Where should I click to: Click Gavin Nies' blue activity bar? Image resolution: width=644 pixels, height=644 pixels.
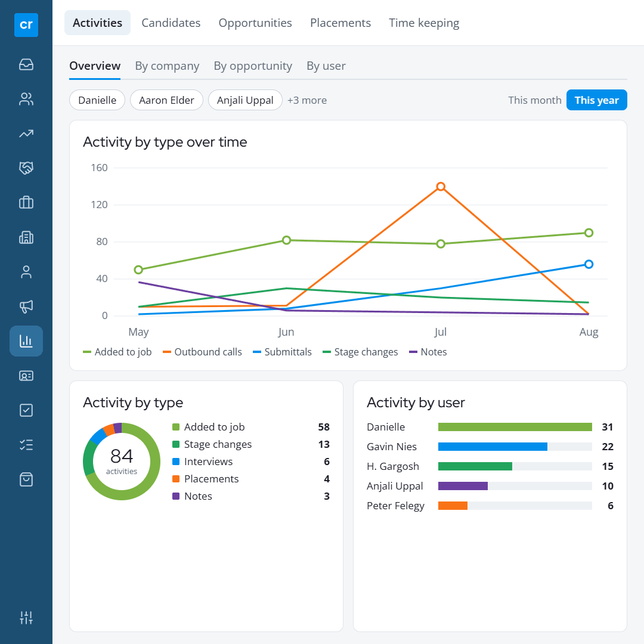pyautogui.click(x=493, y=447)
